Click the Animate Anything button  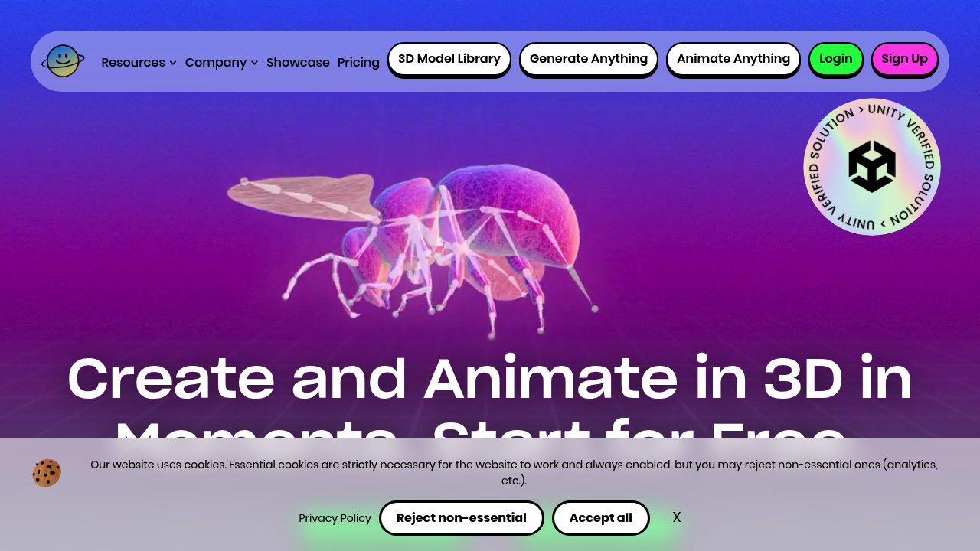733,59
